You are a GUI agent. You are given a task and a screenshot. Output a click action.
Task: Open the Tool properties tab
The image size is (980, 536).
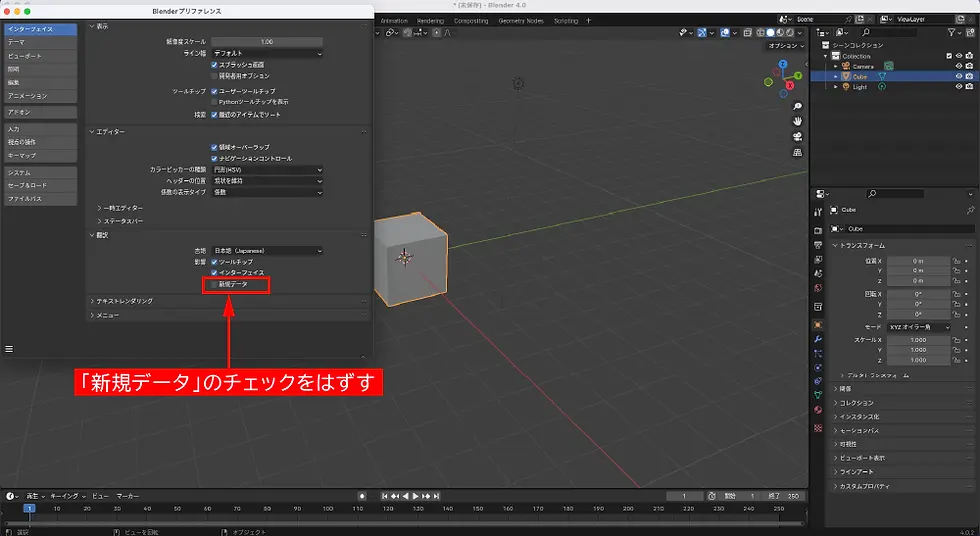click(x=818, y=212)
